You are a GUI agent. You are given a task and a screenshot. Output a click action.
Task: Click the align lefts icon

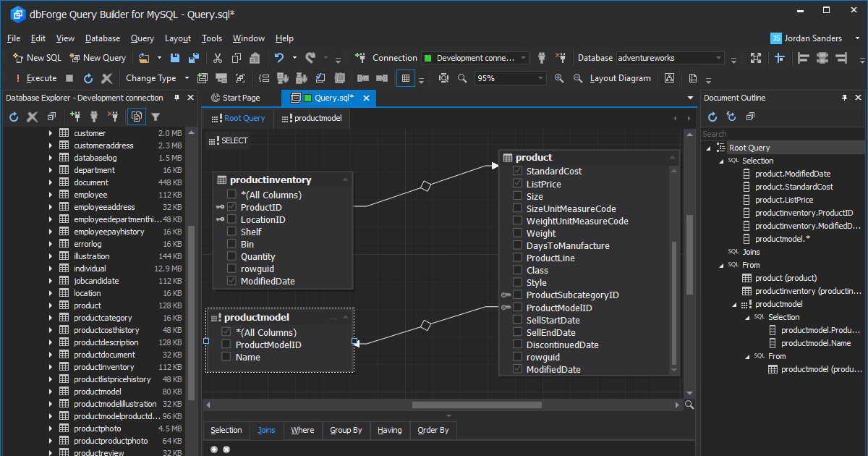pos(803,58)
